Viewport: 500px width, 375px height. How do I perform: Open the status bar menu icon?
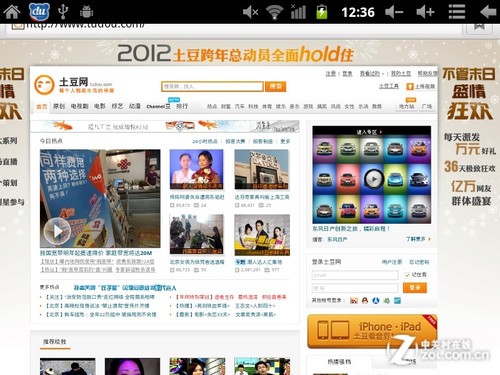point(457,12)
